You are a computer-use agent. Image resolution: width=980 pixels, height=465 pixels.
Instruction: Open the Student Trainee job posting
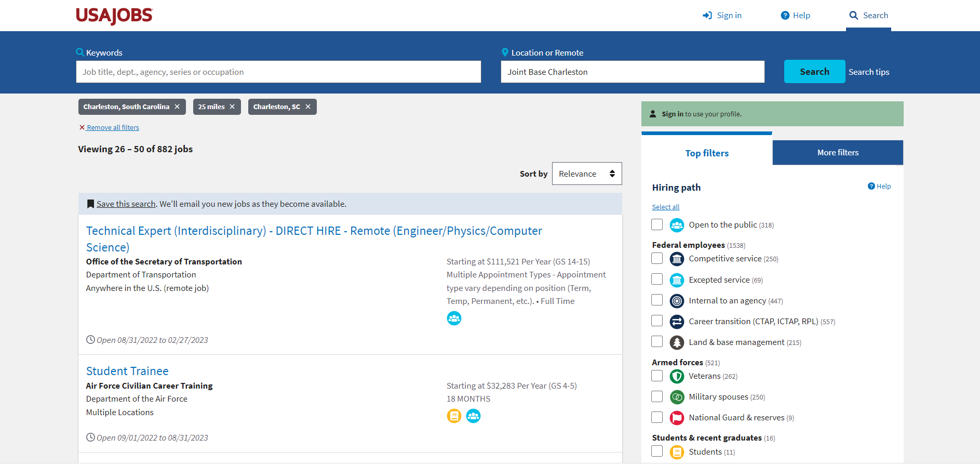(x=127, y=371)
